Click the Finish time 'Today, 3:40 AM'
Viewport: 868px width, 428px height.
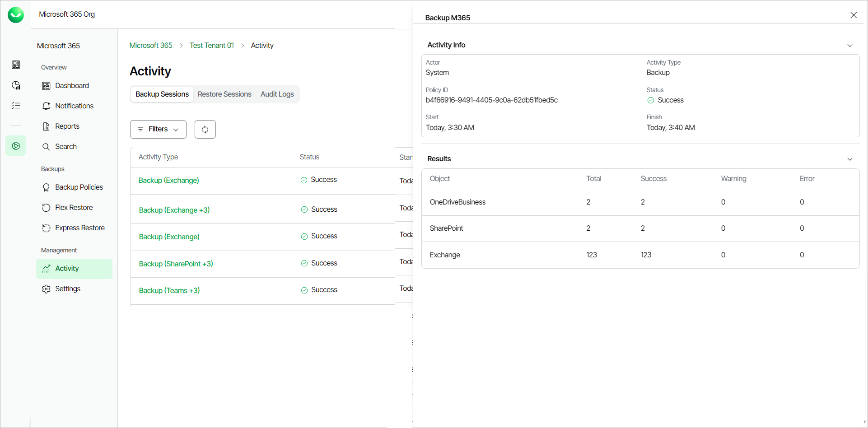(671, 127)
